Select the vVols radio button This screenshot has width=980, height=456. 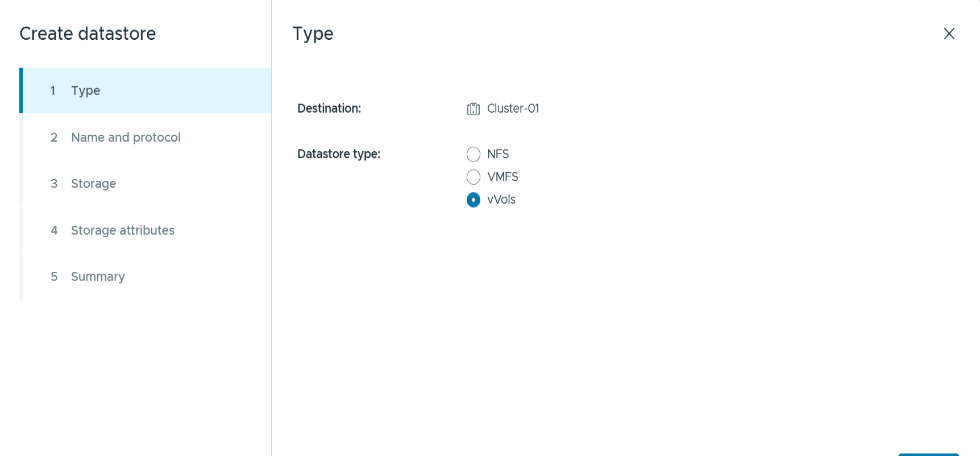point(473,200)
